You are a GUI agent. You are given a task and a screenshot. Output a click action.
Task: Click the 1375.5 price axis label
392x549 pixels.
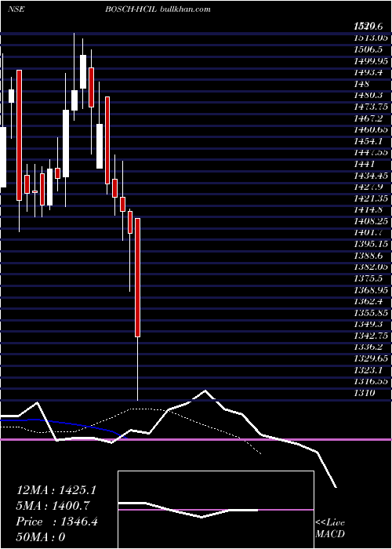(368, 278)
